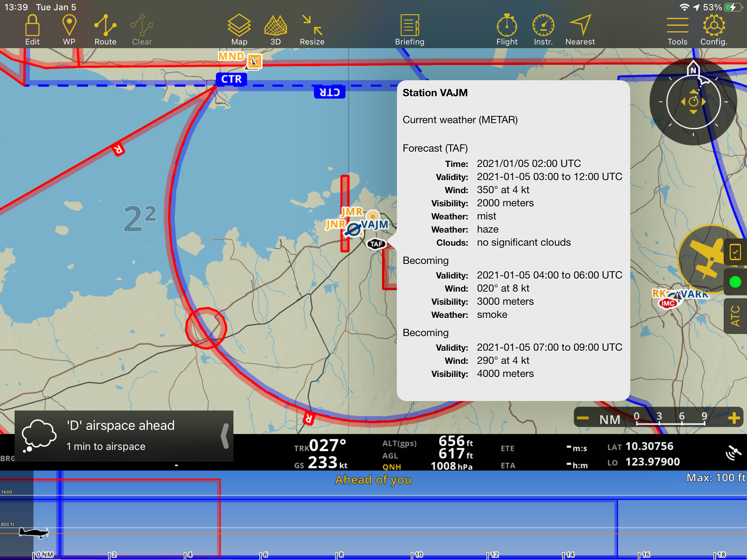Tap the compass centering control
The width and height of the screenshot is (747, 560).
(x=693, y=102)
